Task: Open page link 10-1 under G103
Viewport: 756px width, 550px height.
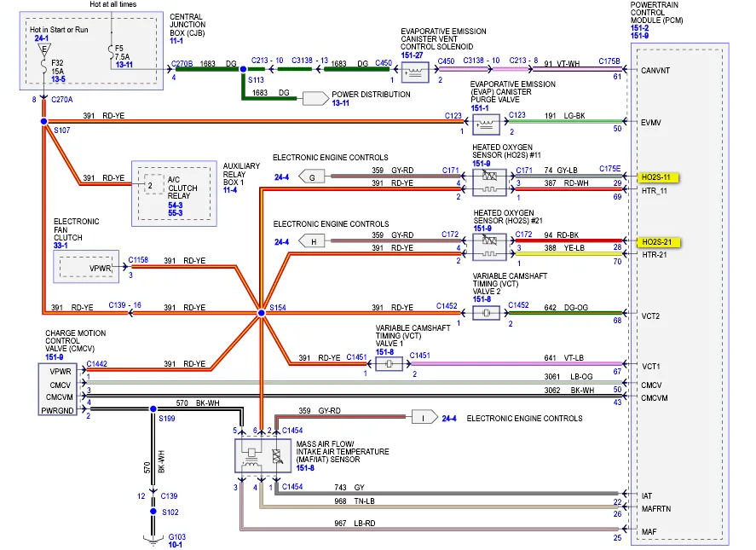Action: click(176, 545)
